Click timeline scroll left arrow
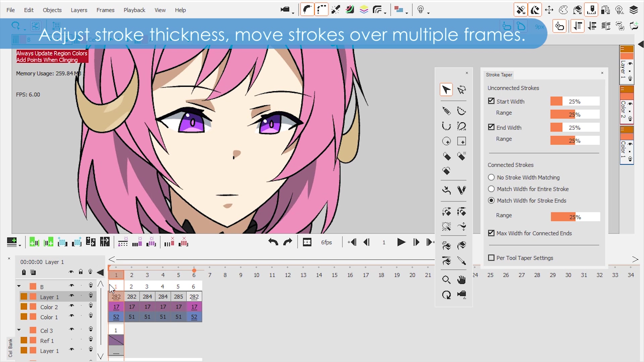Screen dimensions: 644x362 (x=112, y=259)
